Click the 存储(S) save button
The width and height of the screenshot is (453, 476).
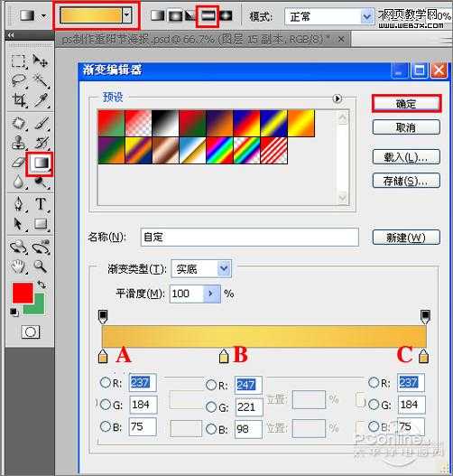click(x=406, y=181)
